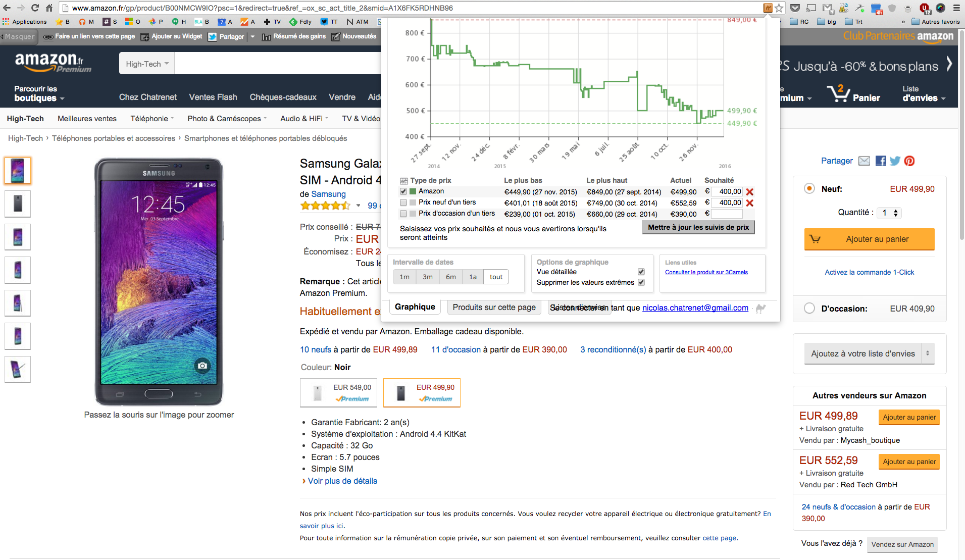This screenshot has width=965, height=560.
Task: Activate the commande 1-Click link
Action: click(869, 272)
